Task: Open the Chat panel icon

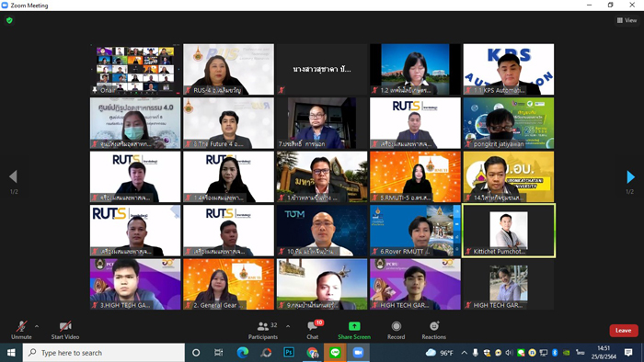Action: click(x=313, y=326)
